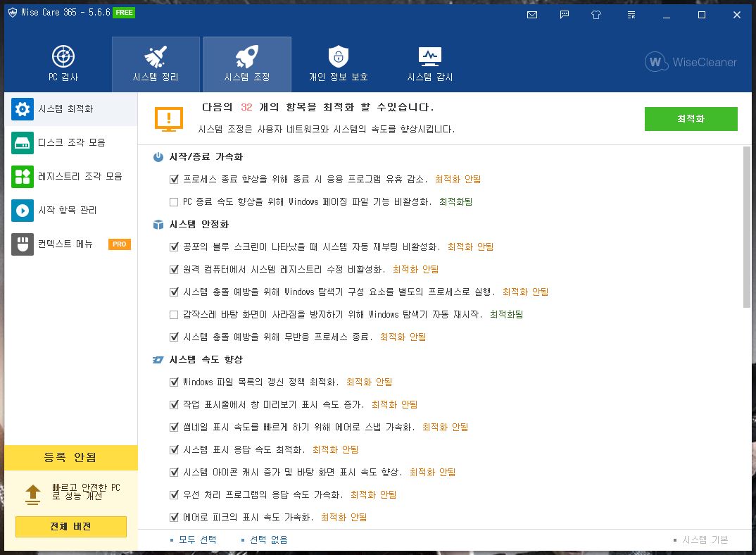Check Windows 탐색기 자동 재시작 option
756x555 pixels.
[x=174, y=315]
